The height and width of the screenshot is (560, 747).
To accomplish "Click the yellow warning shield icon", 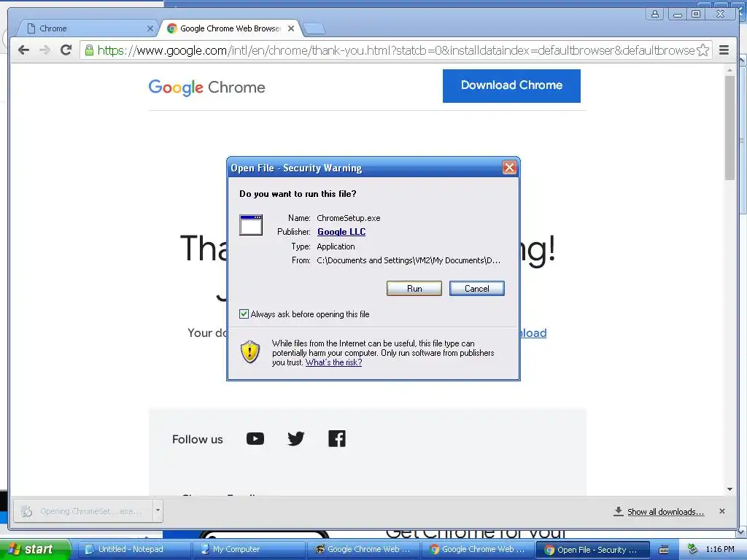I will (x=250, y=351).
